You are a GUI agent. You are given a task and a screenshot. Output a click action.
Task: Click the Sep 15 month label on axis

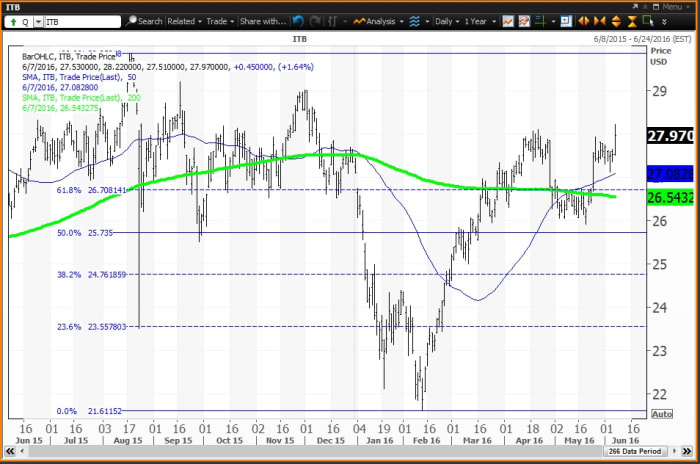[178, 440]
